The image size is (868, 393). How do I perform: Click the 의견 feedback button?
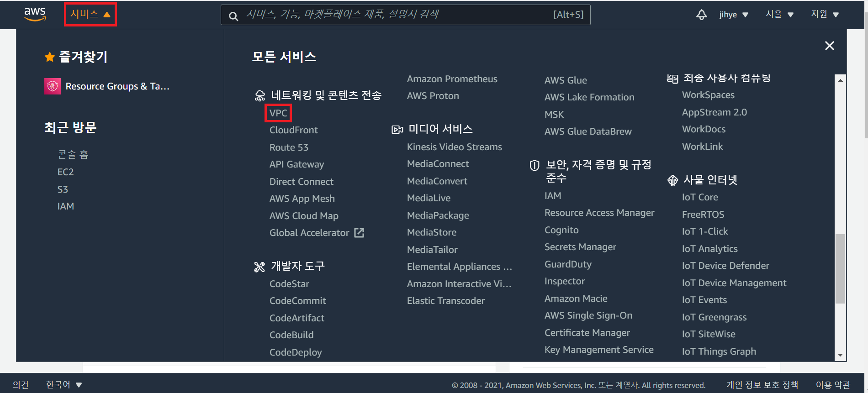point(21,385)
